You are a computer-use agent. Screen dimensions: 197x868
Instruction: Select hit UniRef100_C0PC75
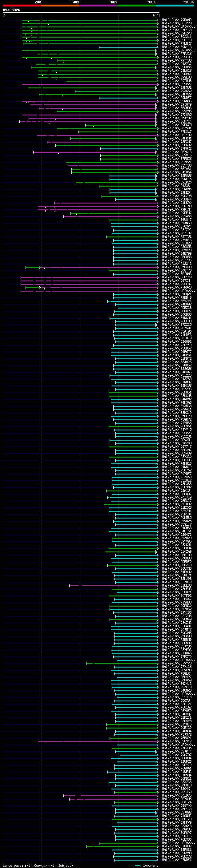[177, 125]
